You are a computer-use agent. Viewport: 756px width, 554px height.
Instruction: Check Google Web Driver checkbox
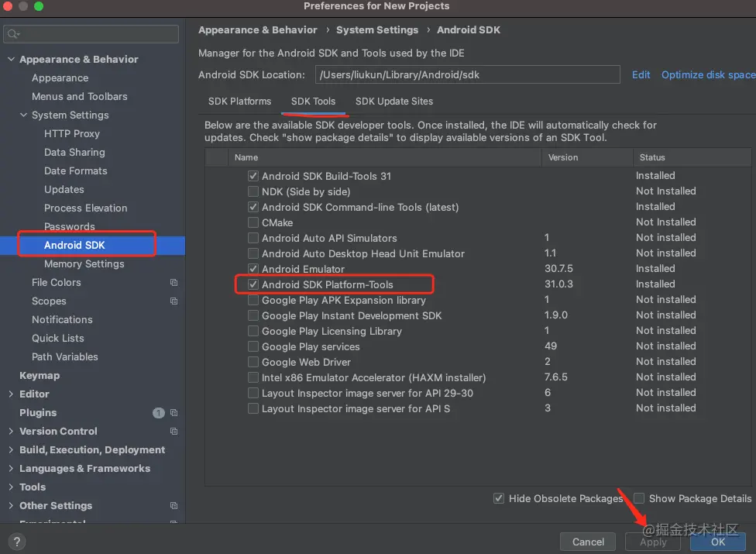253,362
